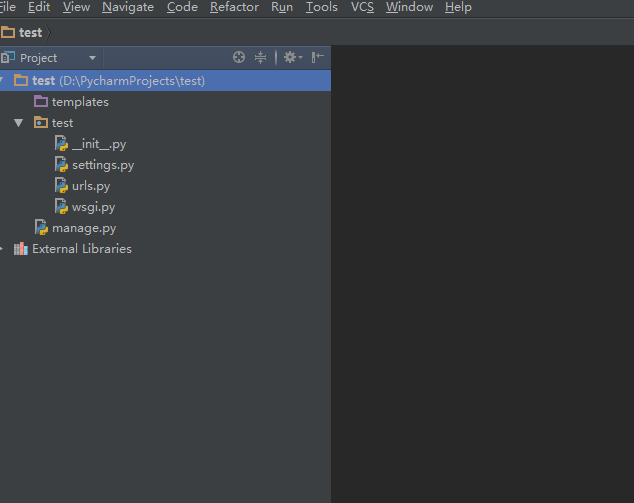
Task: Select wsgi.py in the tree
Action: coord(93,207)
